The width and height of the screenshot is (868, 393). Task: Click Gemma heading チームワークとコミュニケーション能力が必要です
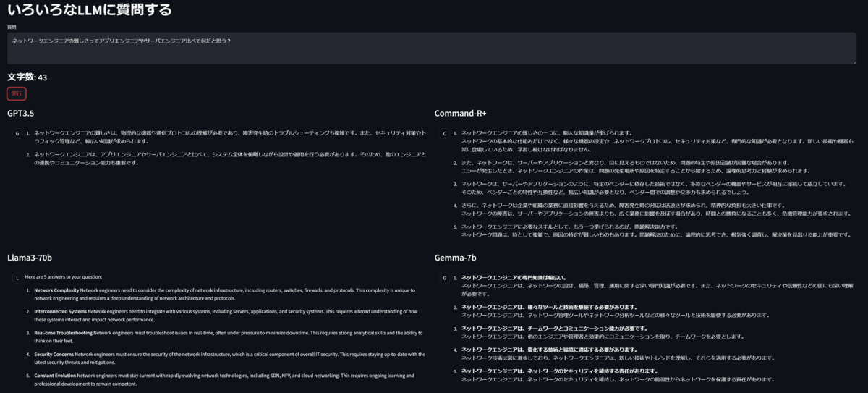click(556, 328)
